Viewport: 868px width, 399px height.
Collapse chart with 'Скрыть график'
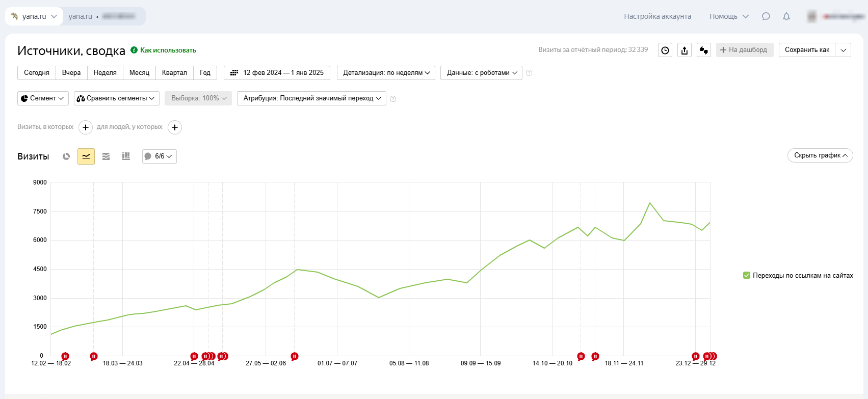(x=820, y=155)
